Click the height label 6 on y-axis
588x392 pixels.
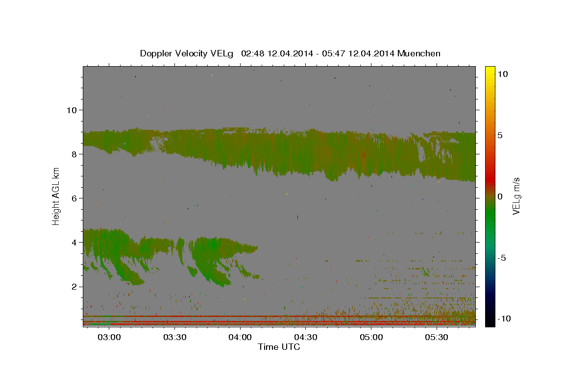coord(74,198)
